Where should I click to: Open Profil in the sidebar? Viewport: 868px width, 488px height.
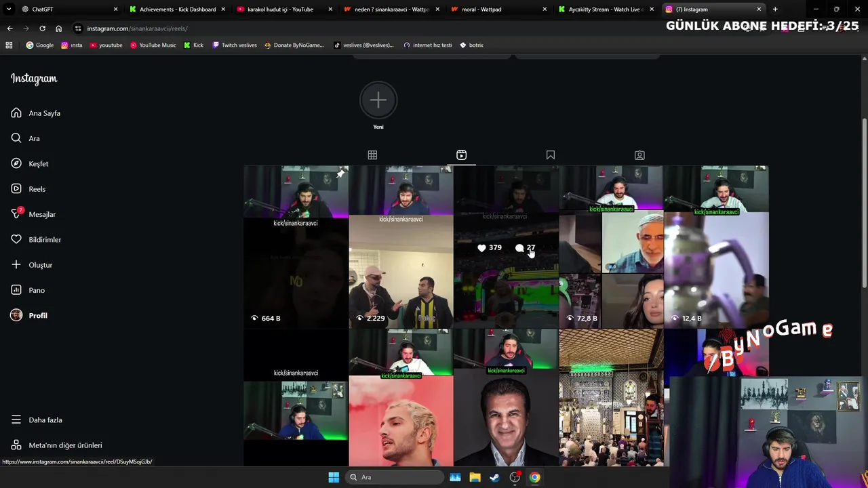pyautogui.click(x=29, y=315)
